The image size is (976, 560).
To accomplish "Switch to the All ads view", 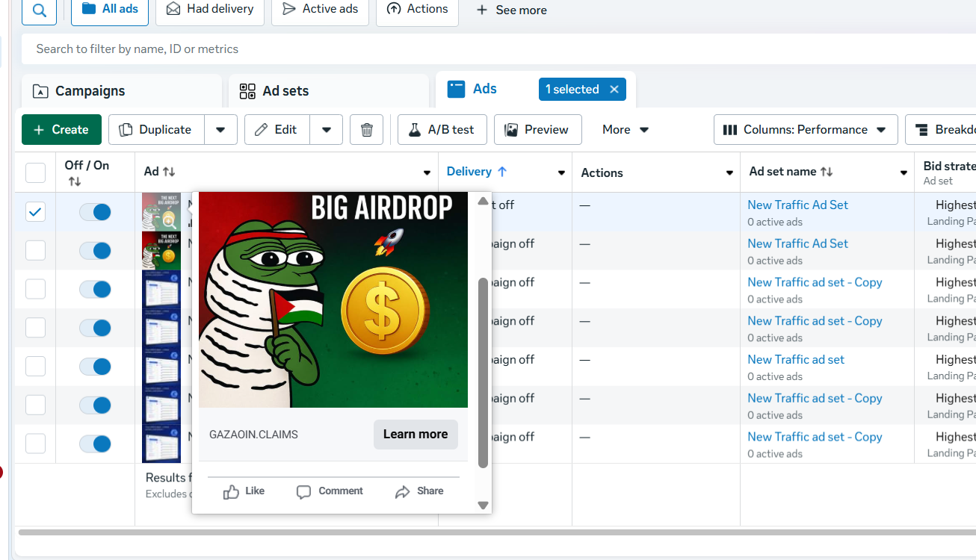I will click(110, 10).
